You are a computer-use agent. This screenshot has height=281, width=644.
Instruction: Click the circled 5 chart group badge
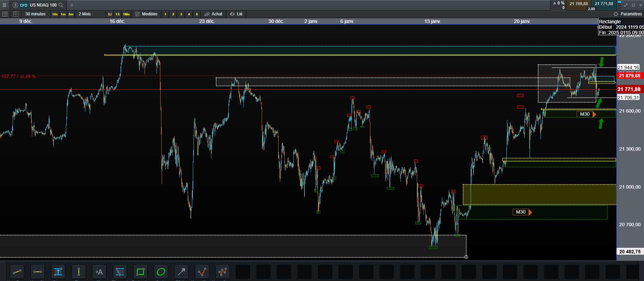click(15, 5)
